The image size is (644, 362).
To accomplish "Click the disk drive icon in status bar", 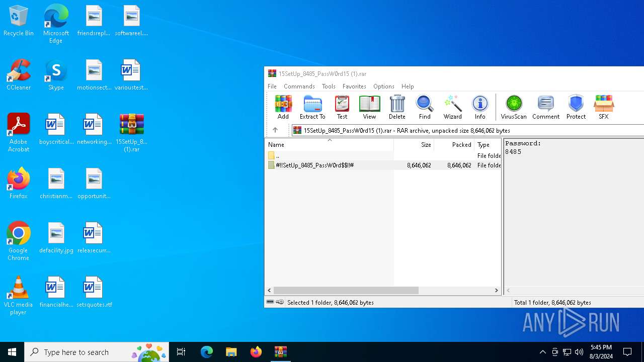I will 270,302.
